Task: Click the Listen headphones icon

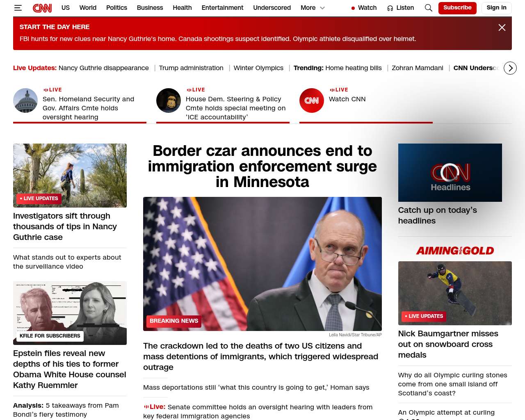Action: coord(390,8)
